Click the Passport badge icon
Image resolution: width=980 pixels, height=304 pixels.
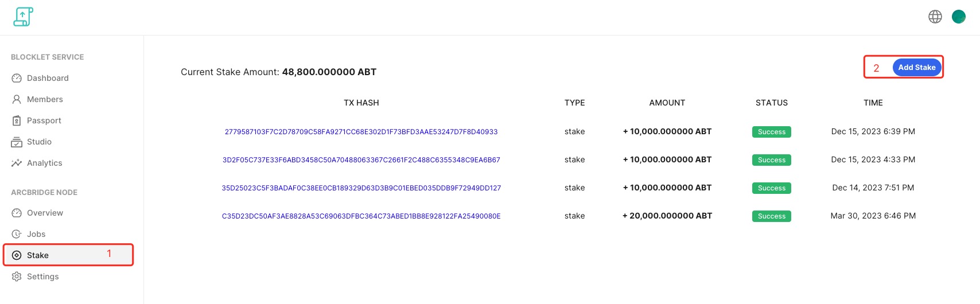pyautogui.click(x=17, y=120)
